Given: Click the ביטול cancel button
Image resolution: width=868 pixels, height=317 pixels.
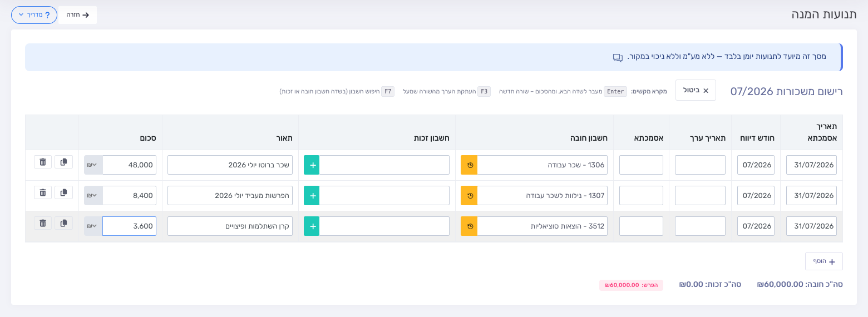Looking at the screenshot, I should coord(696,90).
